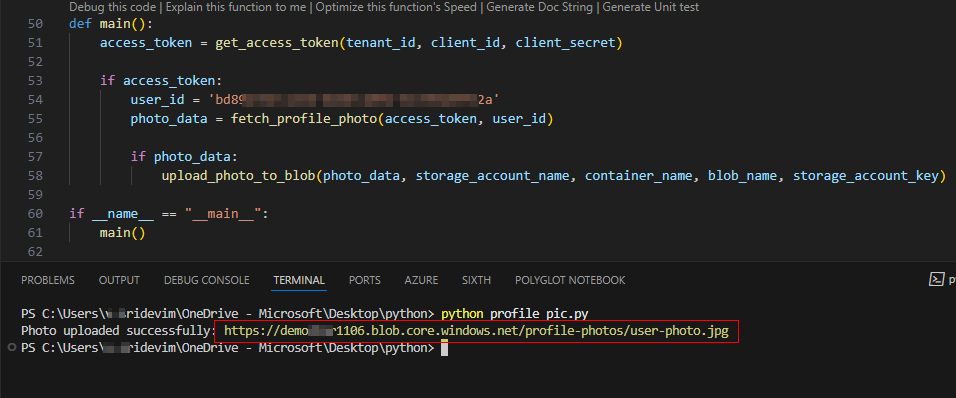Open the PROBLEMS panel tab
This screenshot has width=956, height=398.
[x=48, y=280]
